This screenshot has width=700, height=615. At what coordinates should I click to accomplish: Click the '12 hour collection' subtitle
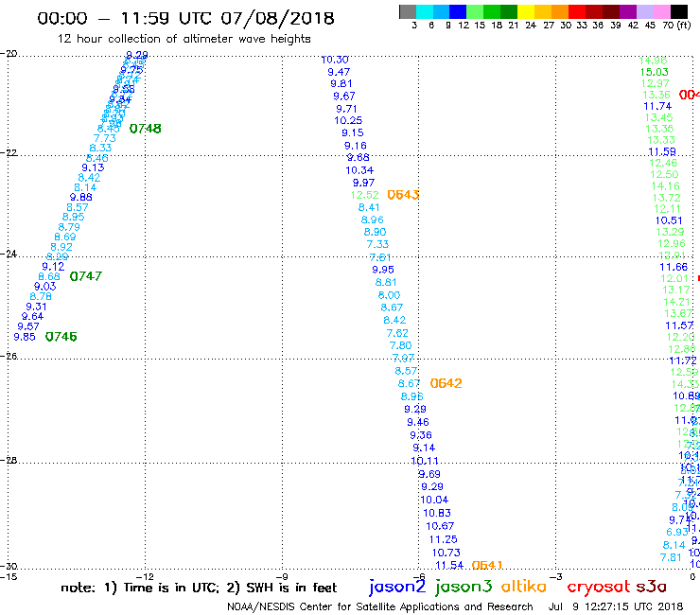(x=184, y=39)
